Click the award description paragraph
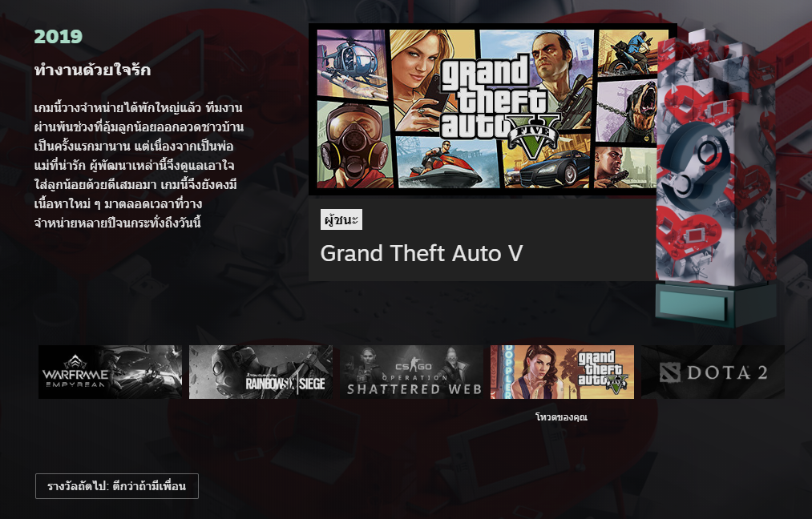Screen dimensions: 812x519 (x=139, y=166)
